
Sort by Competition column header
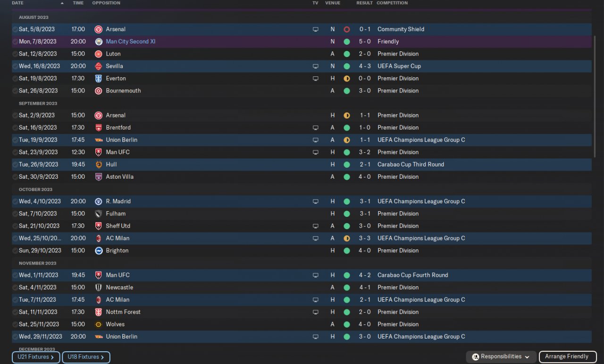pos(392,3)
